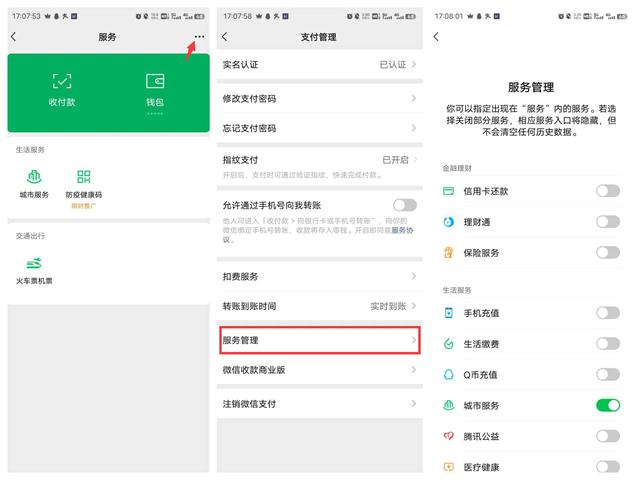Click the 保险服务 icon
Screen dimensions: 640x480
449,253
